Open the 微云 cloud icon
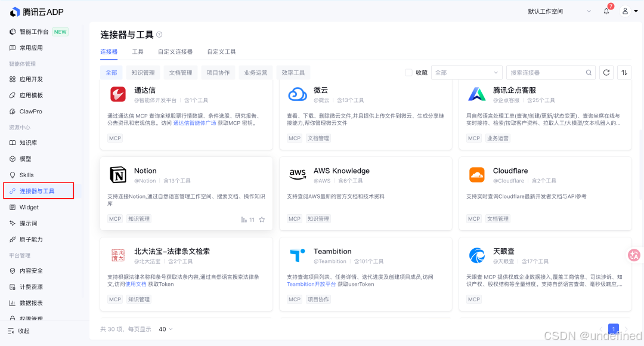The height and width of the screenshot is (346, 644). coord(298,94)
